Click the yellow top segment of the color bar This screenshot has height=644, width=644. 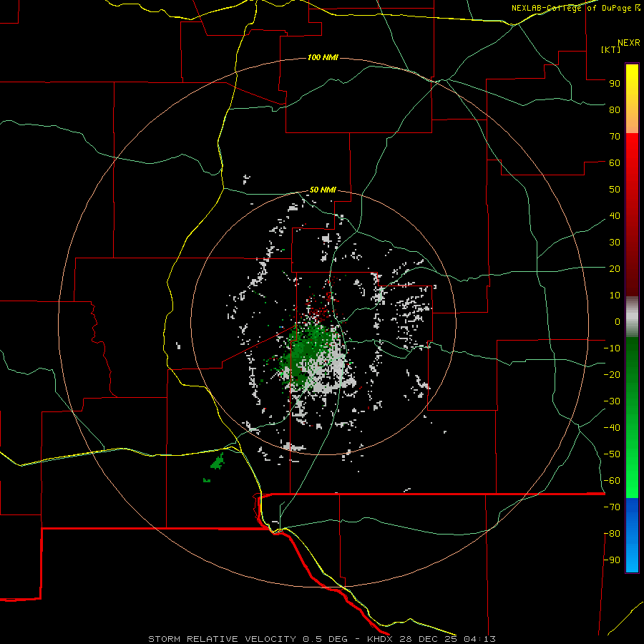[632, 99]
